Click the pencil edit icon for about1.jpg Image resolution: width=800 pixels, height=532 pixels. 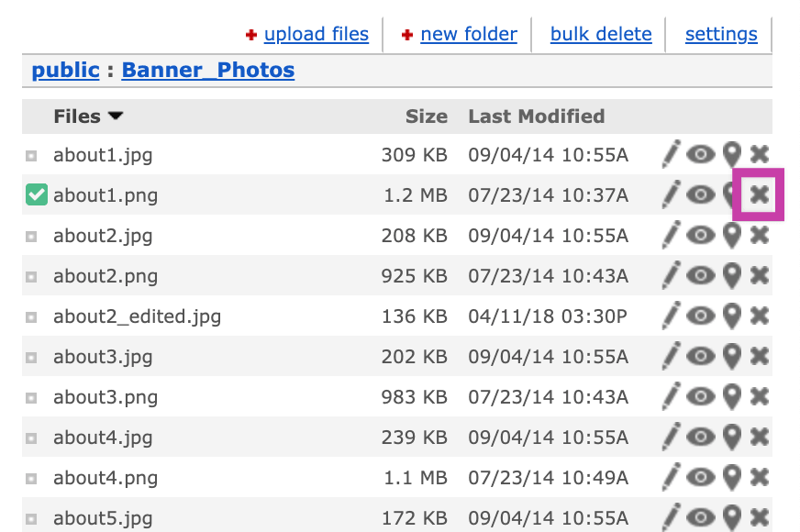click(x=671, y=154)
